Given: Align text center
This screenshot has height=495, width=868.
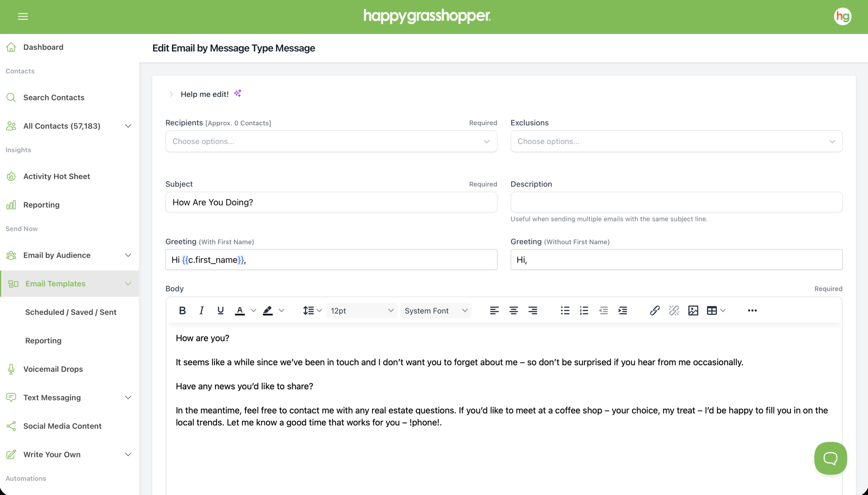Looking at the screenshot, I should (x=513, y=311).
